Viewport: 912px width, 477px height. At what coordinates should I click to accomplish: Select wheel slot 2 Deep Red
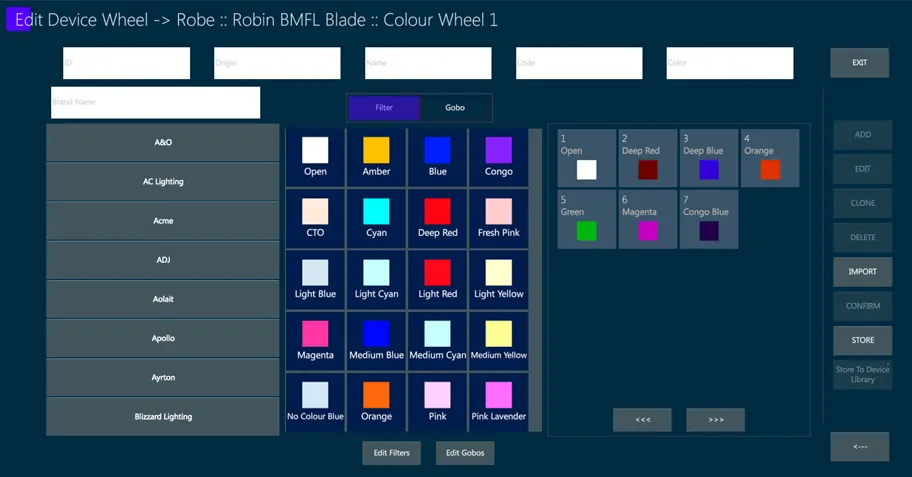point(647,158)
